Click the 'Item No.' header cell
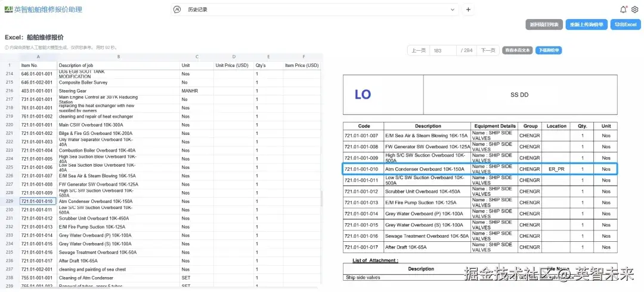Image resolution: width=644 pixels, height=292 pixels. pyautogui.click(x=38, y=66)
